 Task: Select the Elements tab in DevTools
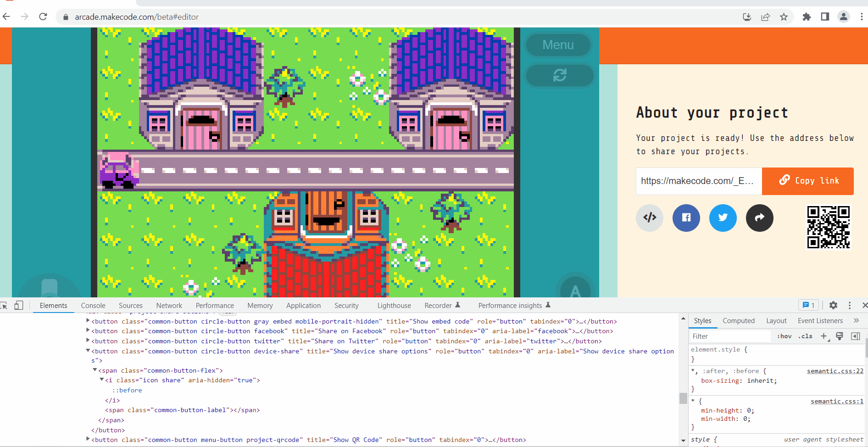pyautogui.click(x=53, y=306)
